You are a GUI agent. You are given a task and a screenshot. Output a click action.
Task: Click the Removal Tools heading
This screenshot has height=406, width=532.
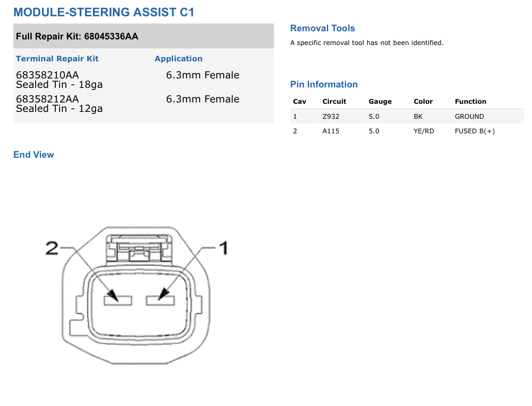323,28
